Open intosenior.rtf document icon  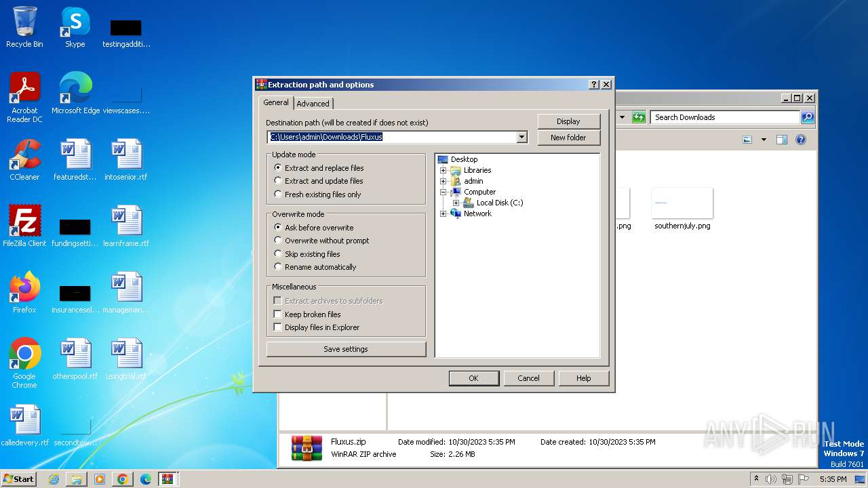coord(126,160)
